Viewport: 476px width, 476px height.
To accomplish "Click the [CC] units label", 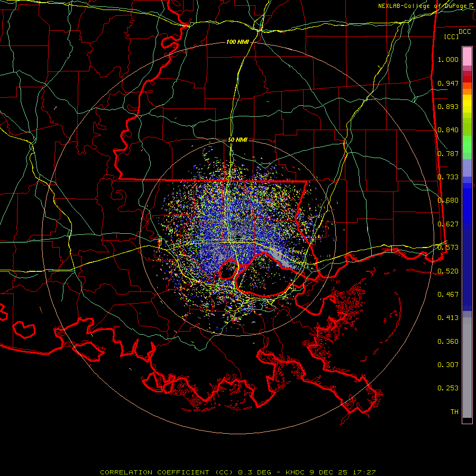I will click(451, 36).
